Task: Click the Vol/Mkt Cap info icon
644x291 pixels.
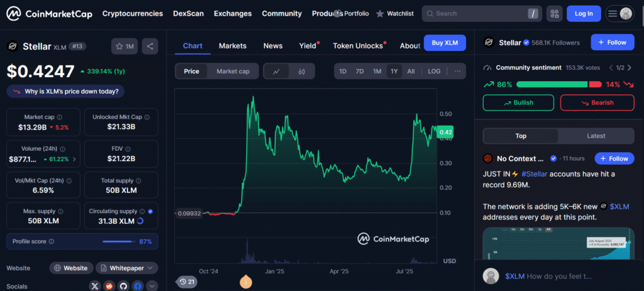Action: (x=69, y=180)
